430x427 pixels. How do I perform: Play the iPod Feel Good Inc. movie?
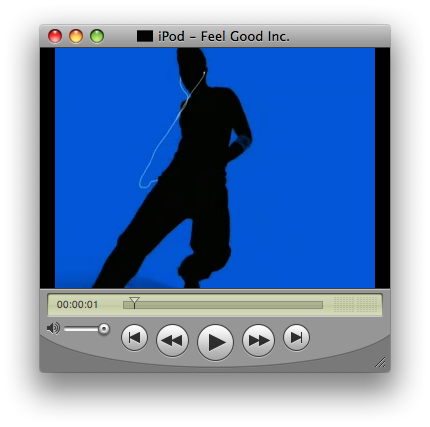click(215, 342)
